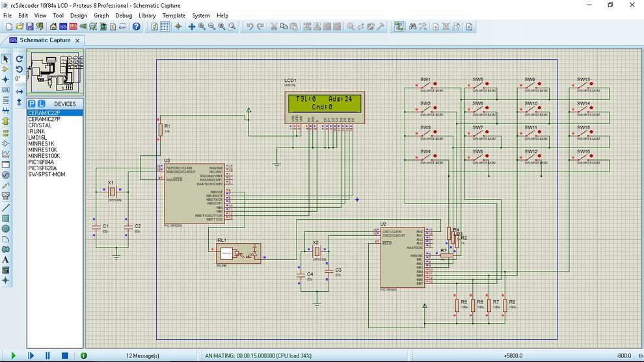Screen dimensions: 644x362
Task: Save the project with the floppy icon
Action: click(29, 27)
